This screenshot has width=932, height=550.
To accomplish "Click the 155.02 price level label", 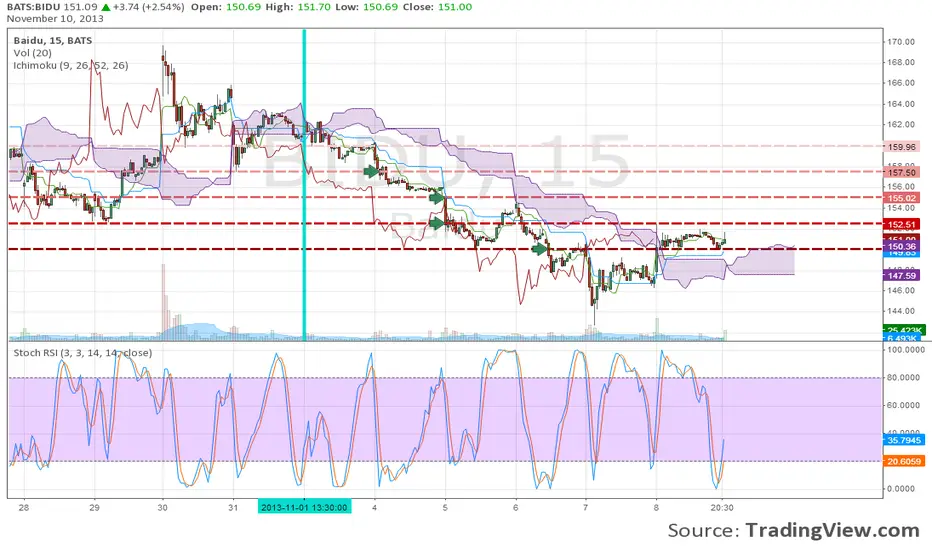I will pyautogui.click(x=902, y=198).
